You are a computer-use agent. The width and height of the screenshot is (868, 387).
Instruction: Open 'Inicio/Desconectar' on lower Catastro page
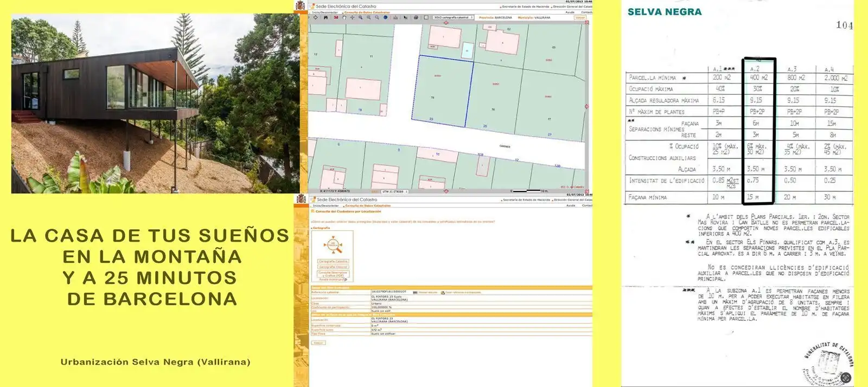click(x=325, y=205)
